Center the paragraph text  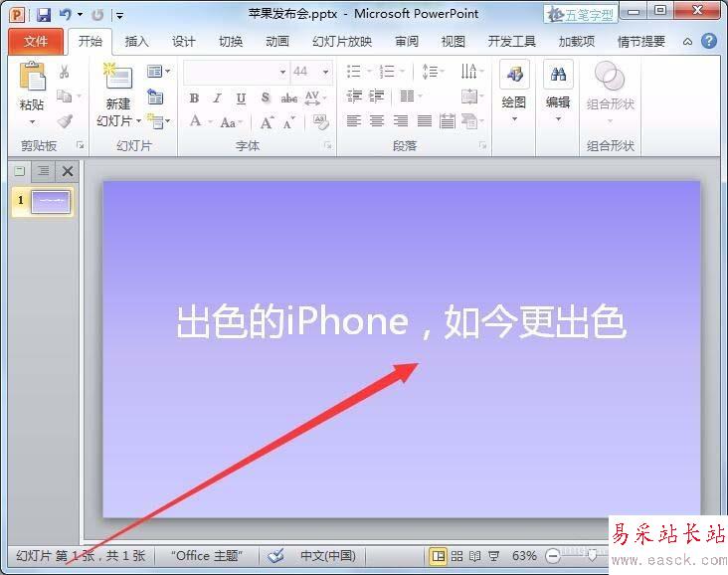tap(377, 121)
